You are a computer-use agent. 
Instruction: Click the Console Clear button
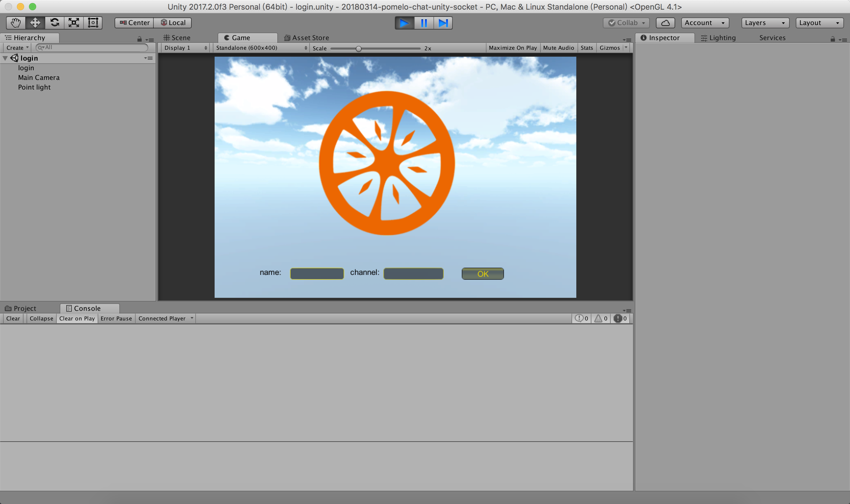[13, 319]
